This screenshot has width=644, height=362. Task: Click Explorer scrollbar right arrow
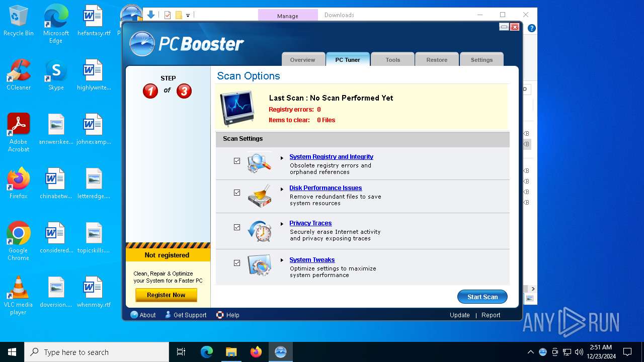533,289
